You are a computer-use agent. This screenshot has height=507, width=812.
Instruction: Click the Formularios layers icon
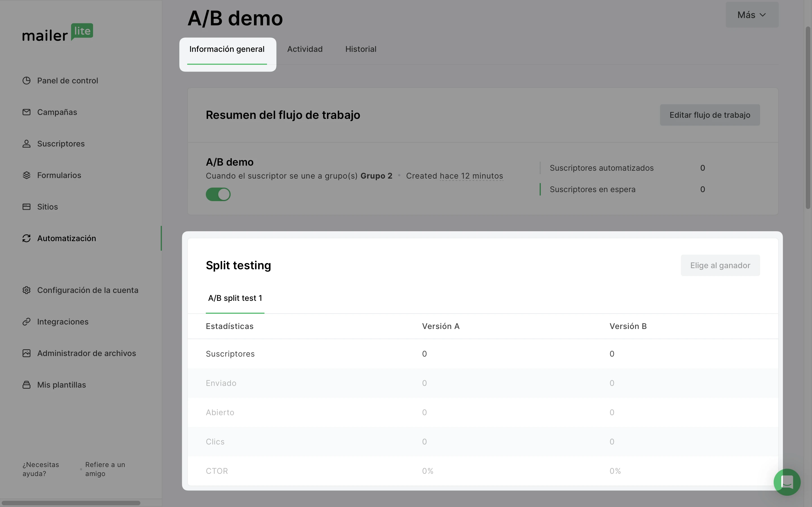click(27, 175)
